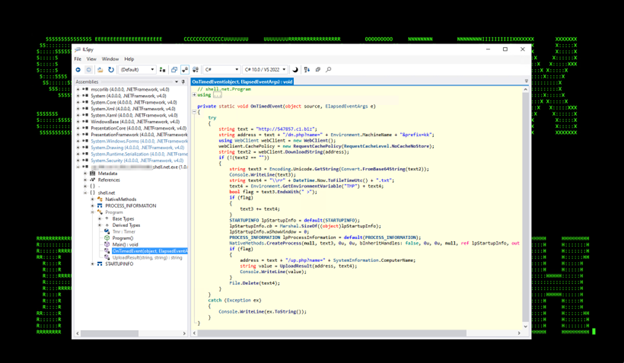This screenshot has height=363, width=624.
Task: Click the Sort assembly list icon
Action: [x=307, y=70]
